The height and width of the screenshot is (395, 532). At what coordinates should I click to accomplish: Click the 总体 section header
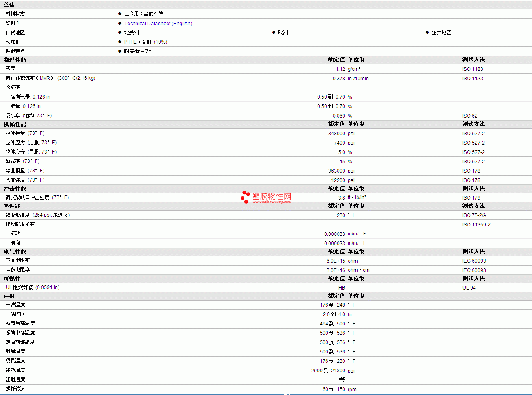[x=9, y=5]
